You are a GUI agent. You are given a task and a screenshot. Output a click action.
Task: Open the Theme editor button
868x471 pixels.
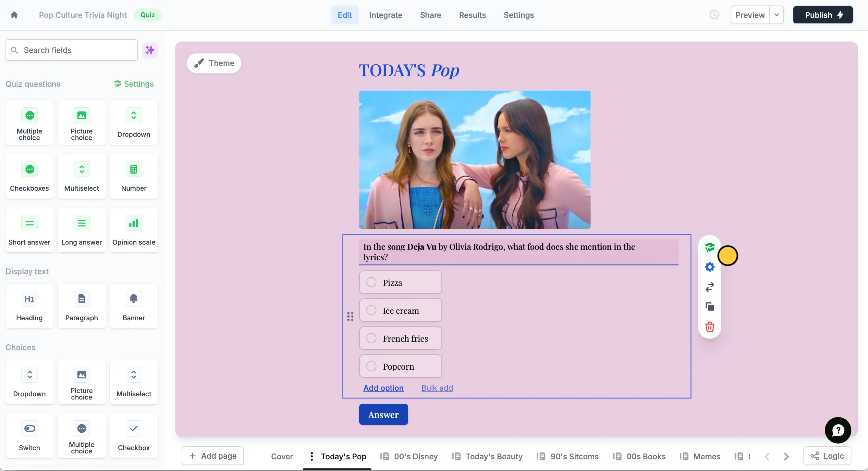(x=214, y=63)
